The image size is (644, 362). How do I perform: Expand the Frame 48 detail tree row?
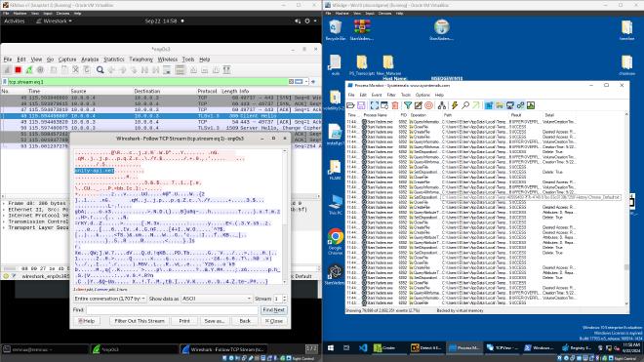[4, 203]
